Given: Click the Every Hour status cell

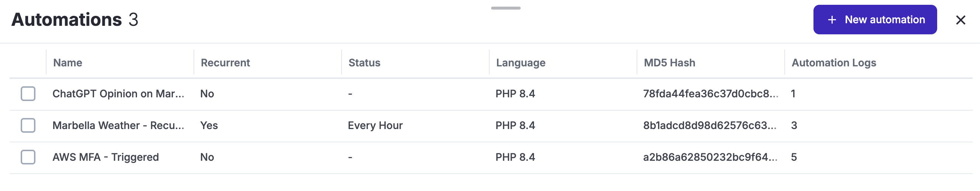Looking at the screenshot, I should point(375,125).
